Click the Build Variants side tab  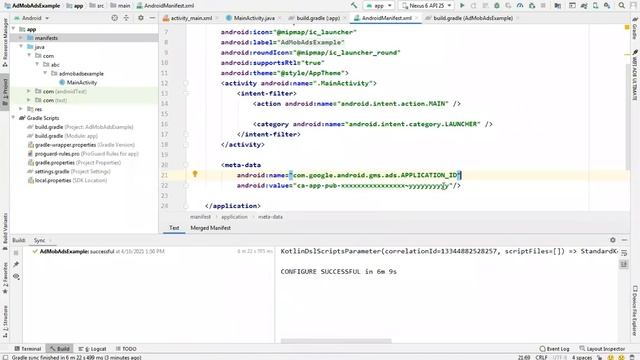[5, 231]
